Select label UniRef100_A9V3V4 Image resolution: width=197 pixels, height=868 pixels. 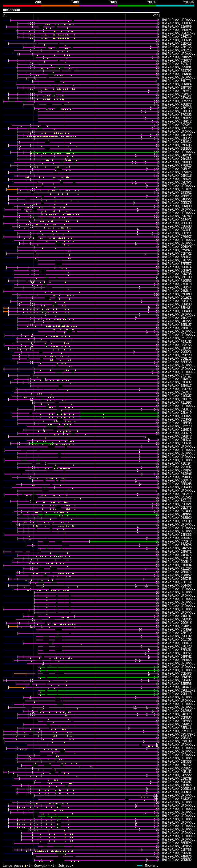click(x=177, y=125)
